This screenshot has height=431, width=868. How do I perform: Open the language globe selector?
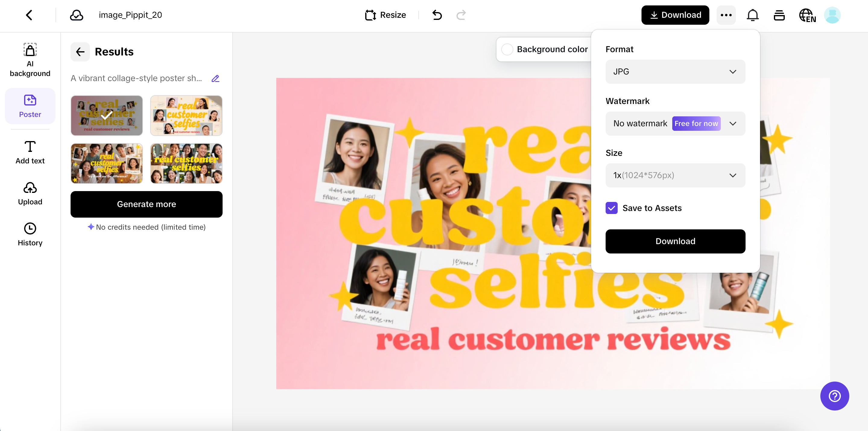pyautogui.click(x=807, y=15)
